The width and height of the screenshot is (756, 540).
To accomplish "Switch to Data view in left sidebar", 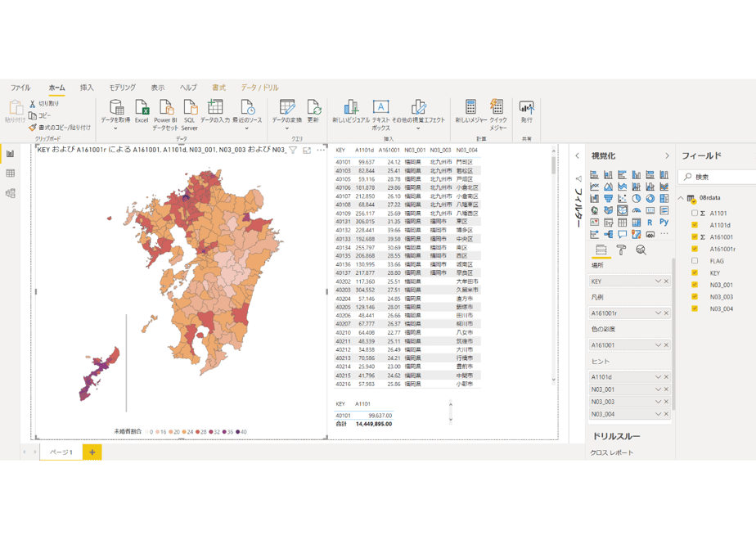I will 10,173.
